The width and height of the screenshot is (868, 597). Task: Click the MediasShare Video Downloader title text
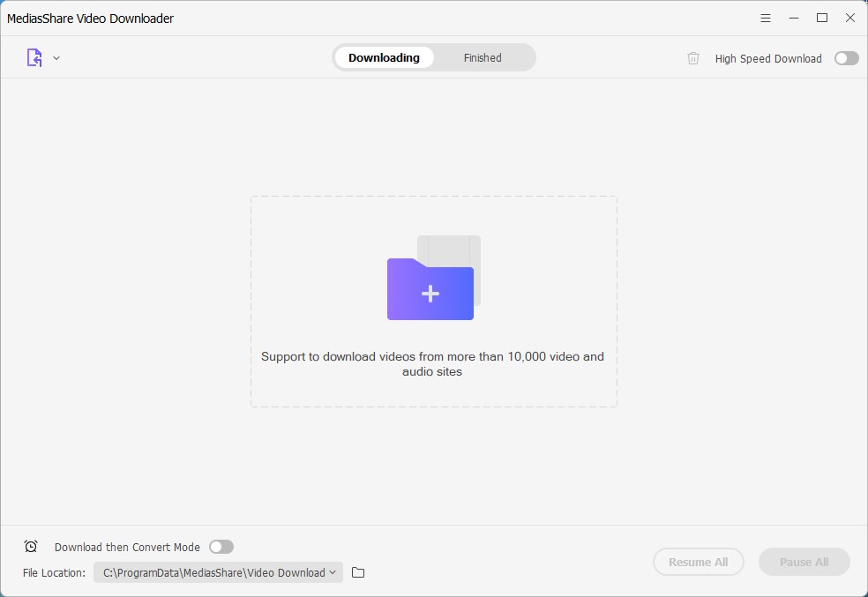click(x=90, y=18)
